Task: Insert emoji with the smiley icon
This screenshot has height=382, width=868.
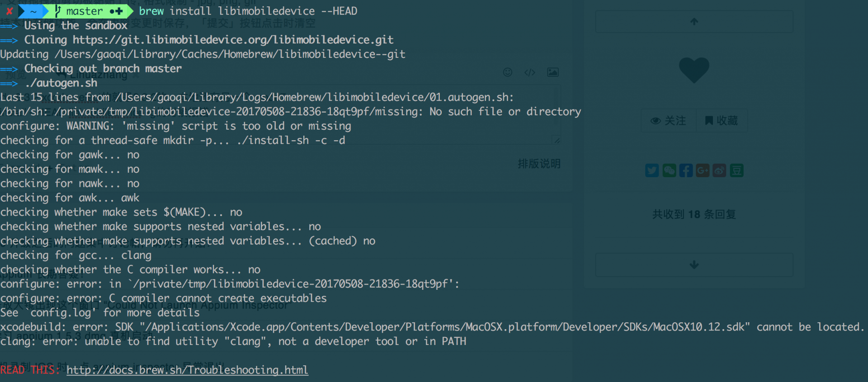Action: [508, 72]
